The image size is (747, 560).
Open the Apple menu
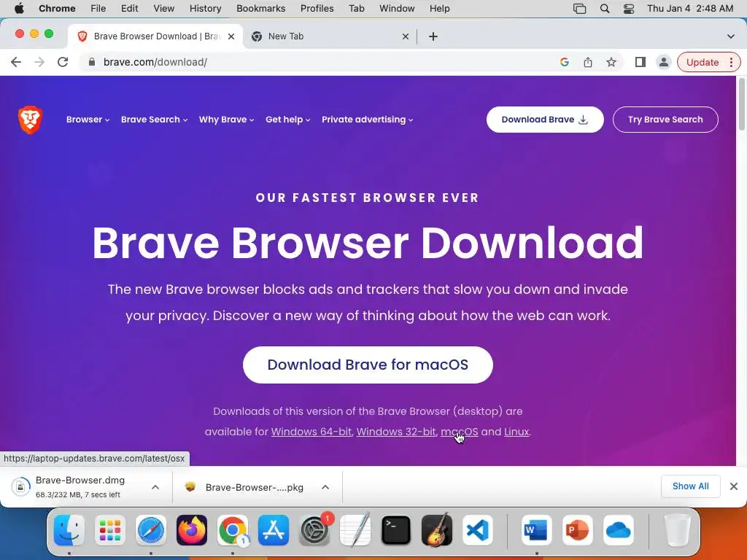point(19,9)
